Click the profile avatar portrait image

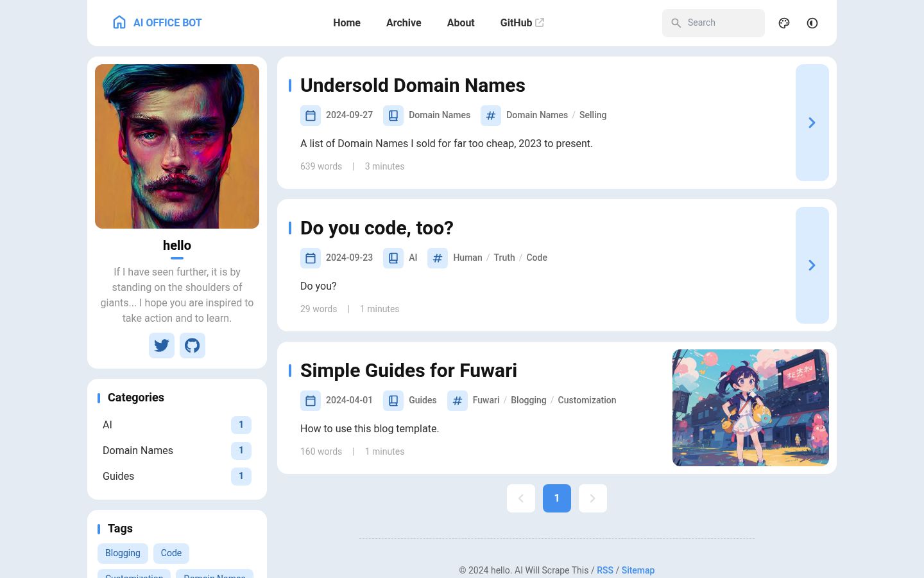tap(177, 146)
